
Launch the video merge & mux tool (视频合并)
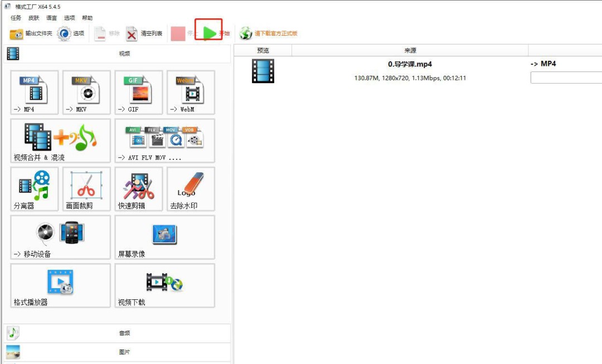point(60,140)
